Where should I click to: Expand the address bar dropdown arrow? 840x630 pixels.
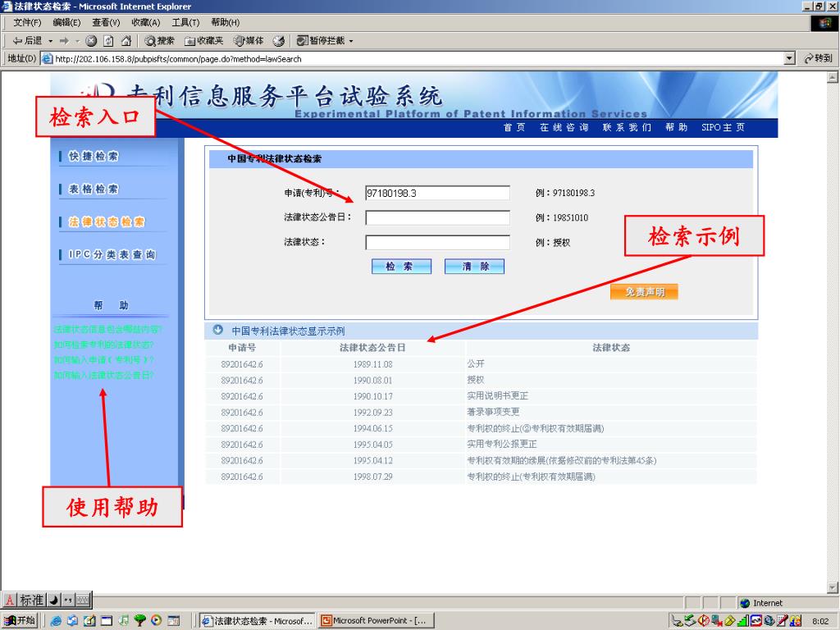pos(789,58)
